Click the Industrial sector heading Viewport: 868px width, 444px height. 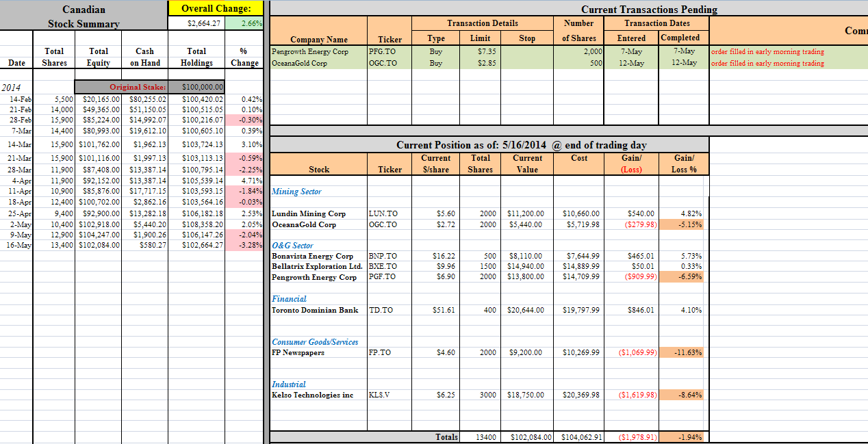point(289,384)
